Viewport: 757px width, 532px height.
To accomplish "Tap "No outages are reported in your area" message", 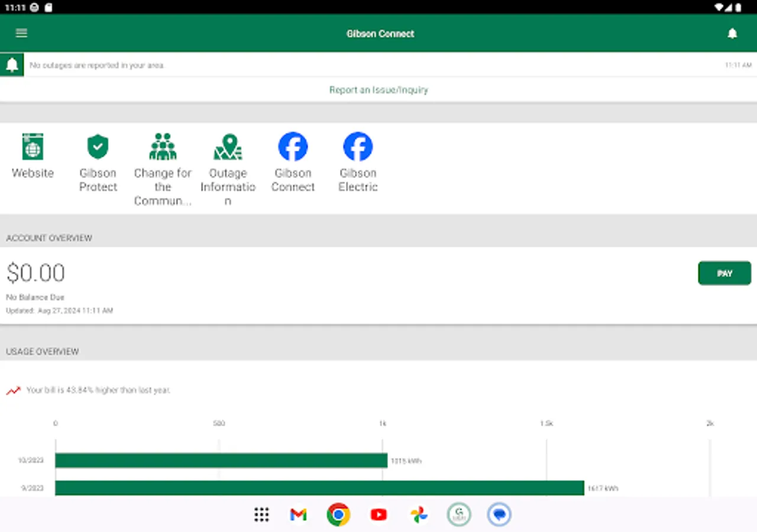I will point(97,65).
